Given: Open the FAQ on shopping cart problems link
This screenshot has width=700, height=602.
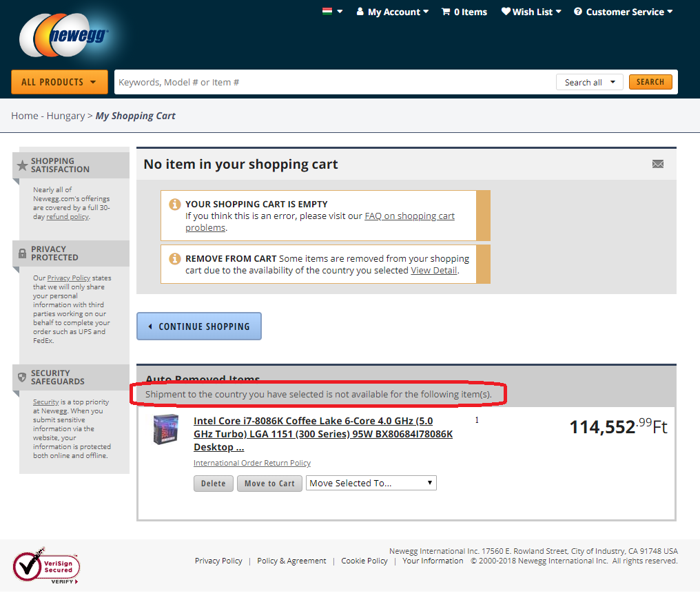Looking at the screenshot, I should [320, 222].
